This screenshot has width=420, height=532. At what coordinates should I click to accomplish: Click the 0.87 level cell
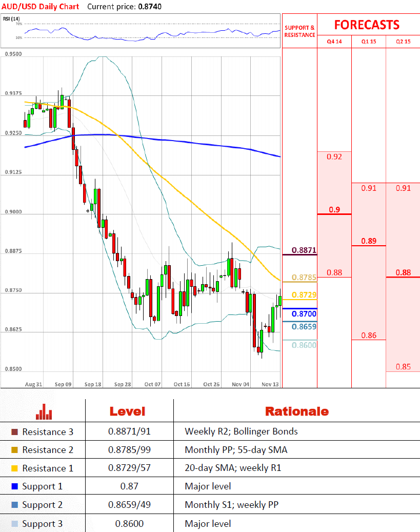[129, 486]
